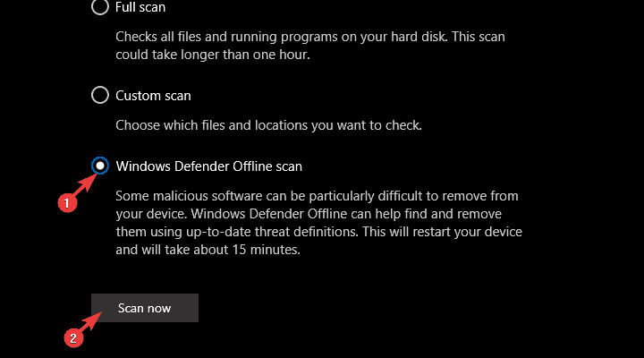Click the 'Custom scan' label text
644x358 pixels.
tap(153, 95)
